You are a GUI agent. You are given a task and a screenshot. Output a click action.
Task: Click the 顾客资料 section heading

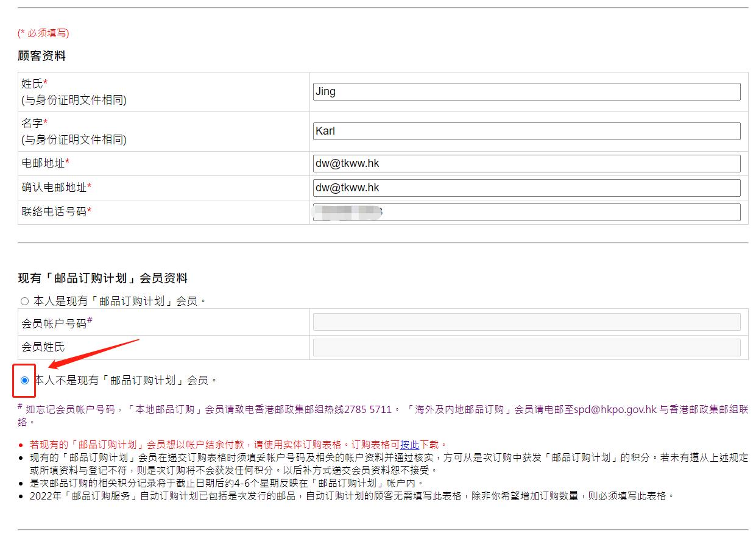[x=41, y=56]
